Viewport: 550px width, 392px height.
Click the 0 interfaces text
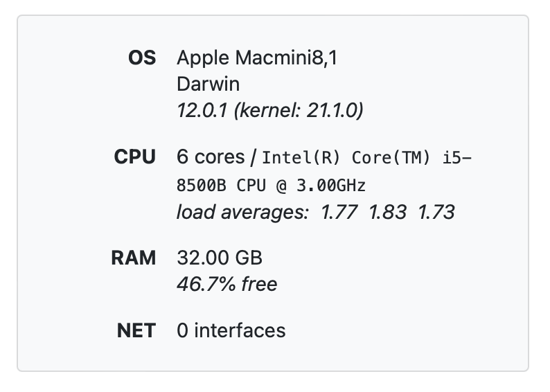[x=231, y=330]
